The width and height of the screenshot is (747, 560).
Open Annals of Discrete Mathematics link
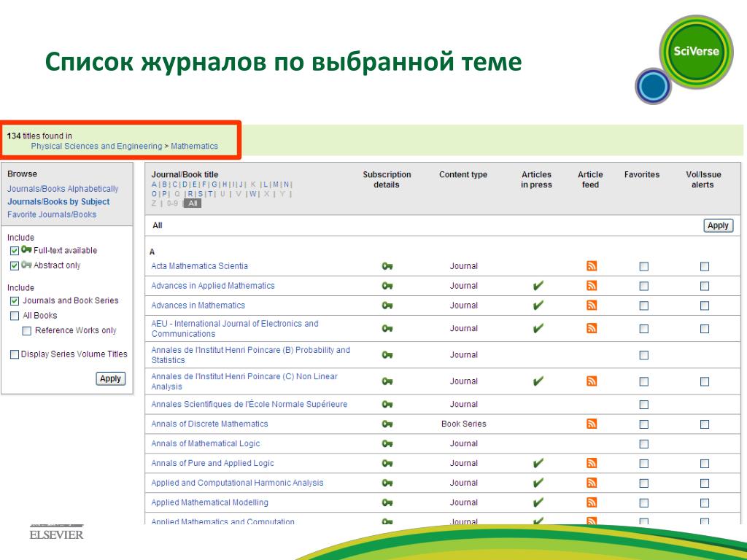pyautogui.click(x=209, y=424)
